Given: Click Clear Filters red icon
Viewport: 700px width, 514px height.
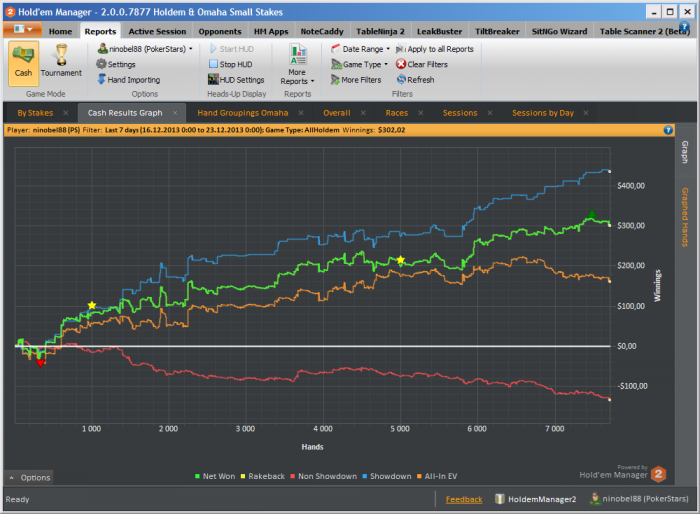Looking at the screenshot, I should [x=401, y=64].
